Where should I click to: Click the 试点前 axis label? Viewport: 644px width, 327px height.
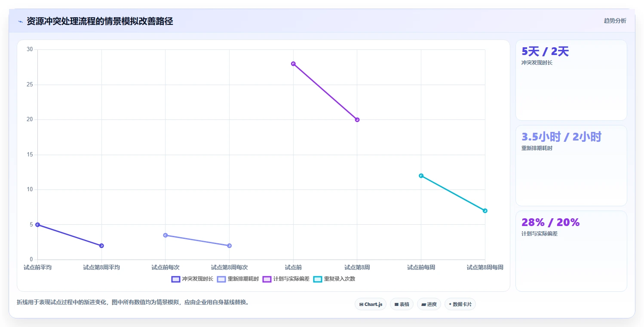[293, 267]
